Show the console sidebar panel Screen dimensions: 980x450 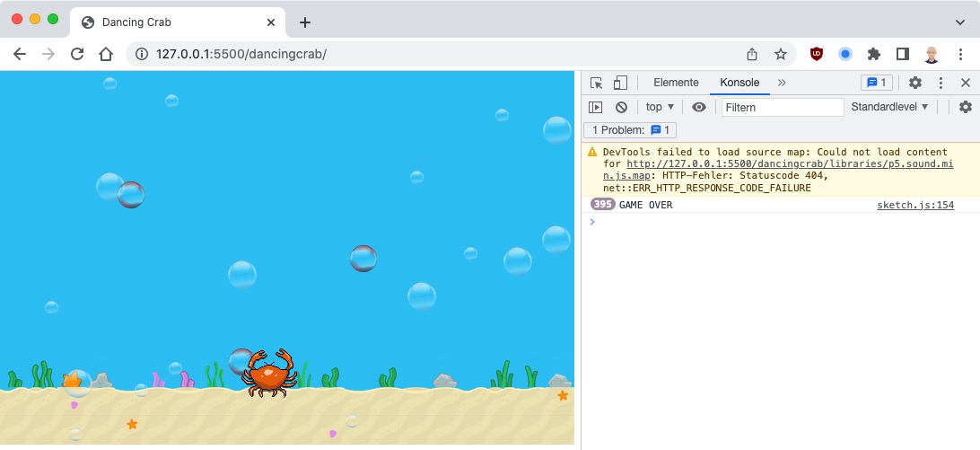[596, 107]
